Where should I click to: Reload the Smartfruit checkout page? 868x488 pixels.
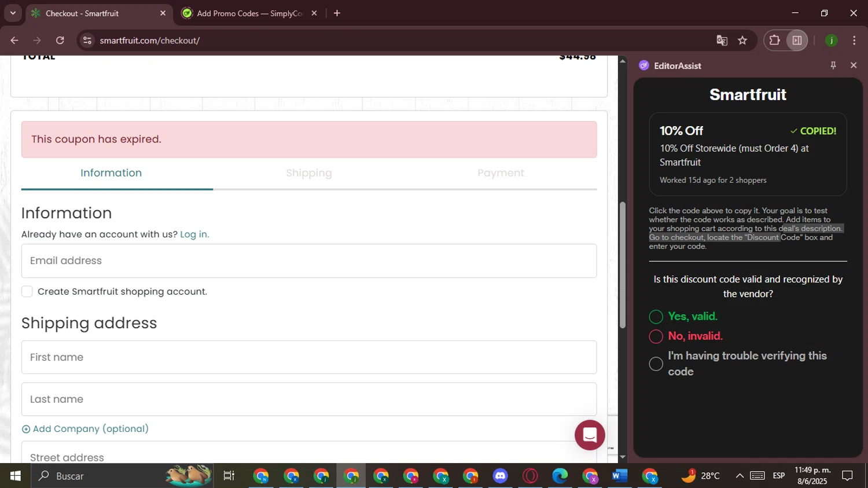click(60, 41)
